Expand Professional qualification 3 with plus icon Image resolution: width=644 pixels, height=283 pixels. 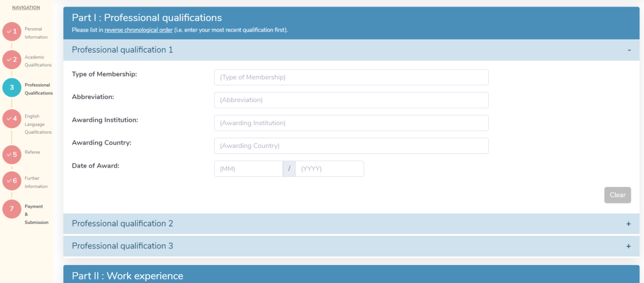pos(628,246)
